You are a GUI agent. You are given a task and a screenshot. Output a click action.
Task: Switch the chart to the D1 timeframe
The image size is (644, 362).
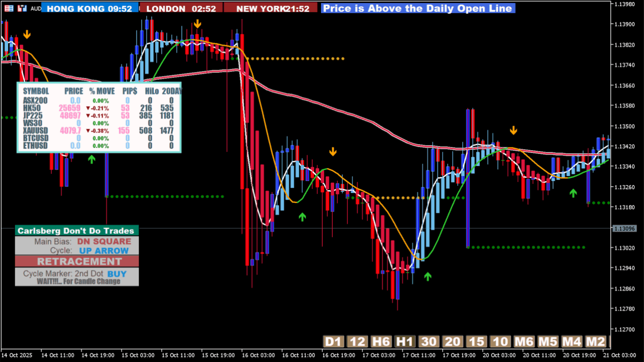click(333, 342)
